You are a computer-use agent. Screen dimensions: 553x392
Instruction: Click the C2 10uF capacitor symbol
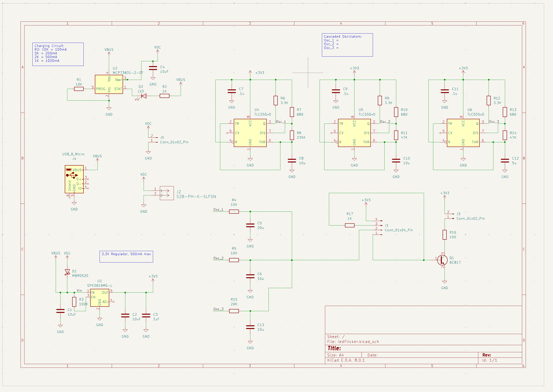tap(125, 315)
